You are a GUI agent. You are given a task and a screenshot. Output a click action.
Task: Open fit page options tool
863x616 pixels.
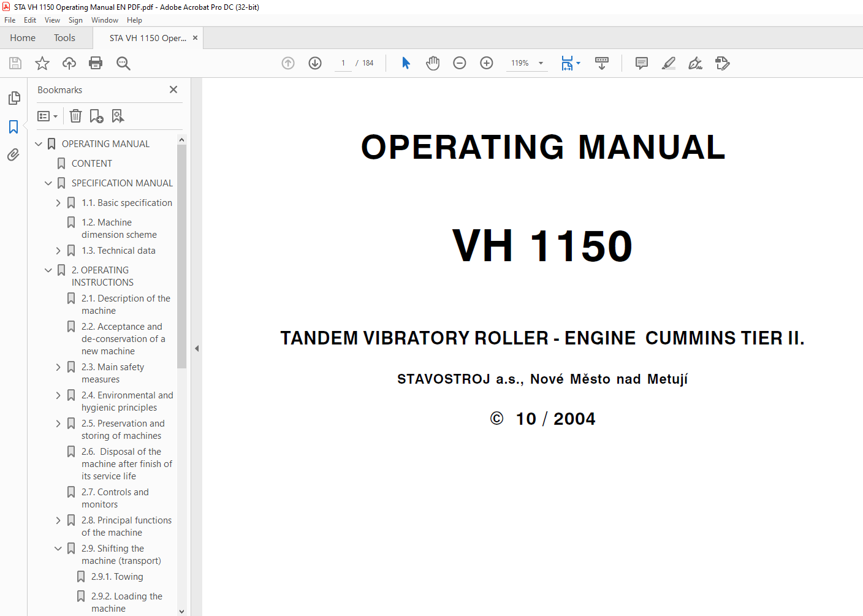(x=571, y=63)
